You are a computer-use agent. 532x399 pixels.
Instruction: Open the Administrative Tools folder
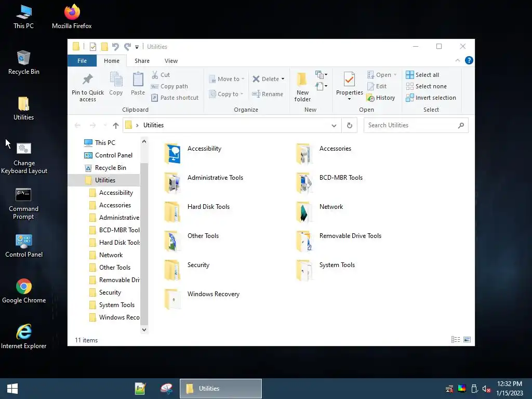pyautogui.click(x=204, y=182)
